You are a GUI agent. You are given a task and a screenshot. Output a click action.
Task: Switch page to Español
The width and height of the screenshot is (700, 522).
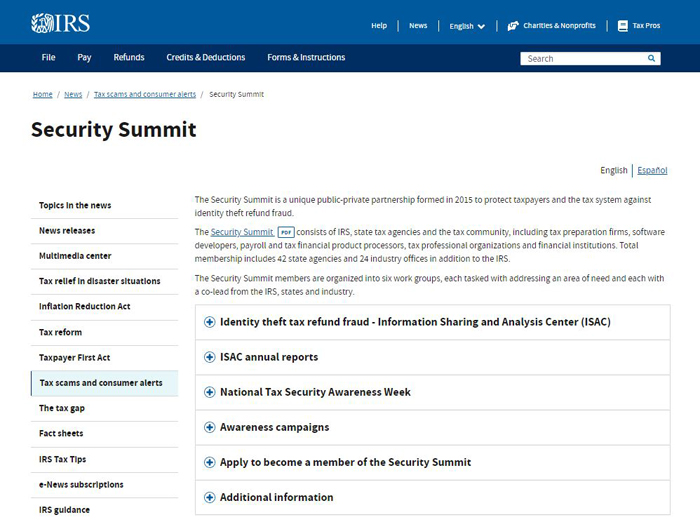pos(652,170)
